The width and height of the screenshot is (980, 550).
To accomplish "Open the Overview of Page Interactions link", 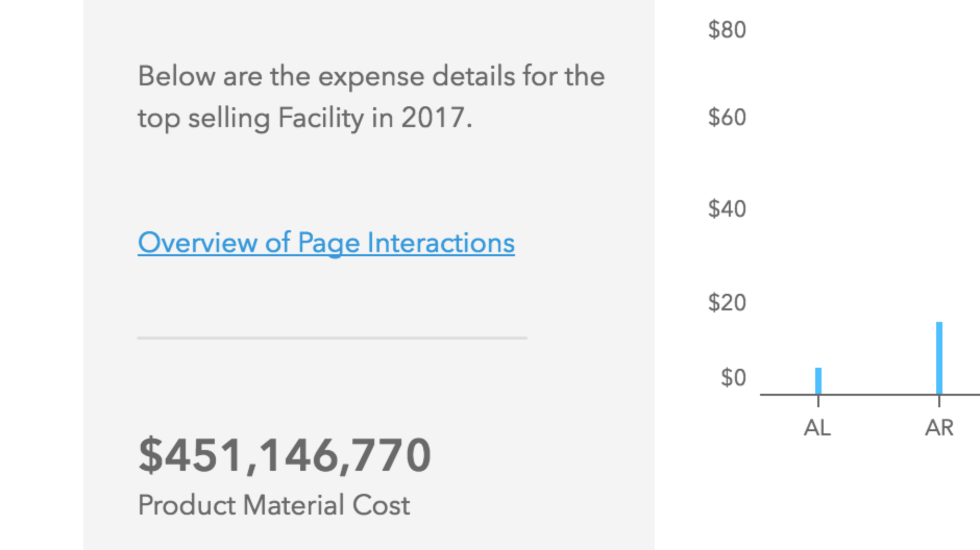I will click(325, 242).
